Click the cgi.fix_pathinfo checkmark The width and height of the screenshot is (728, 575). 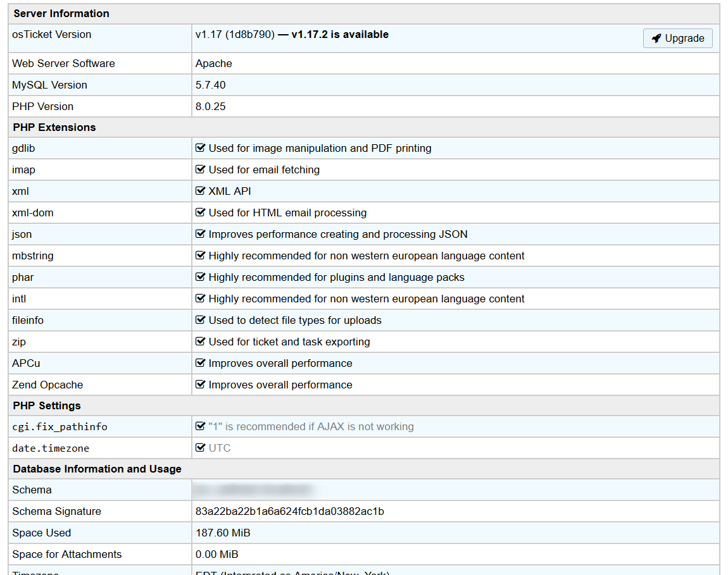(x=201, y=426)
